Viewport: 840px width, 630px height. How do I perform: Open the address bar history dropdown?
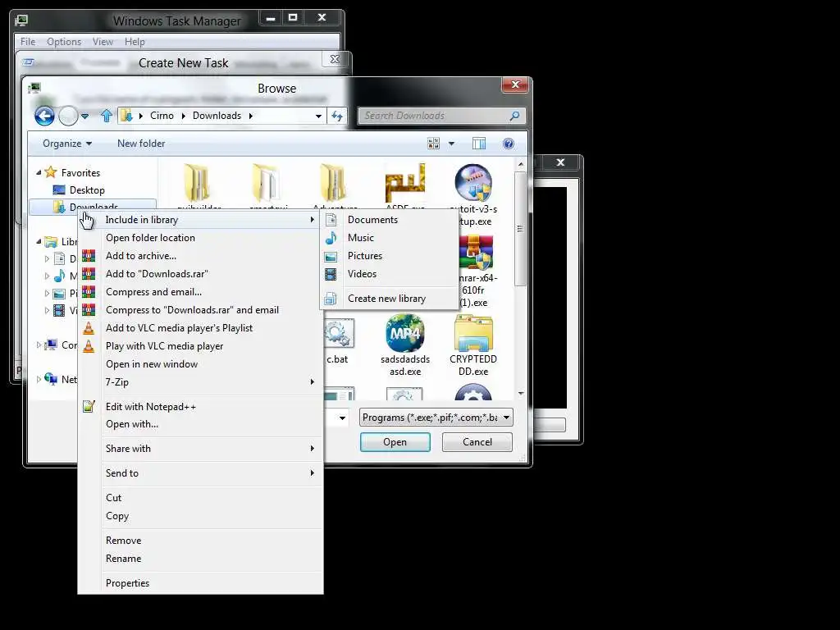pyautogui.click(x=319, y=116)
